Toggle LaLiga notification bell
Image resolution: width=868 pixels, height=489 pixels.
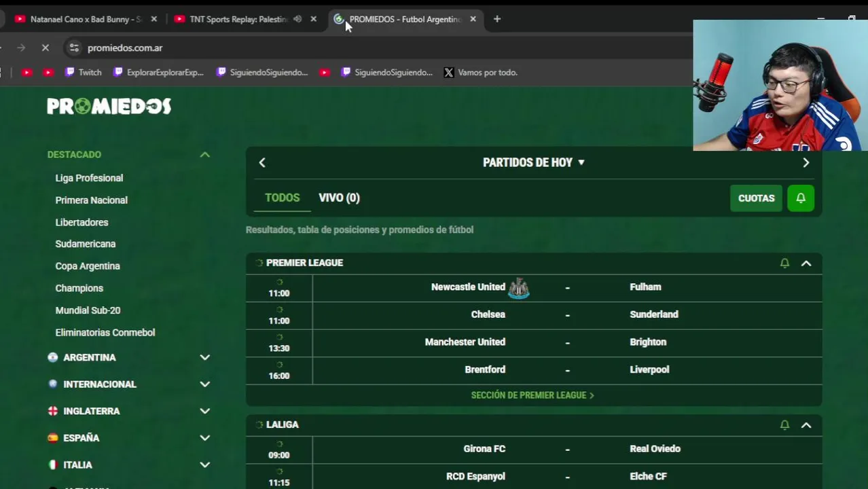784,424
